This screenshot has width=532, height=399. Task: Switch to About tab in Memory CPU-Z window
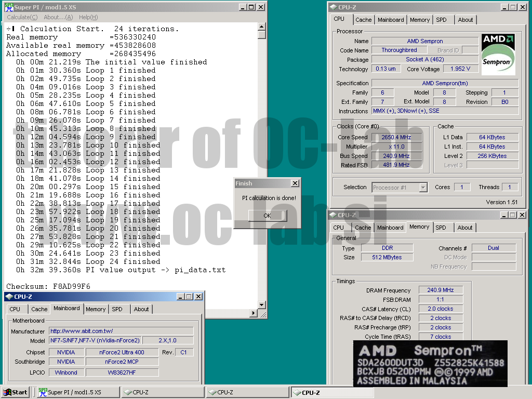465,228
